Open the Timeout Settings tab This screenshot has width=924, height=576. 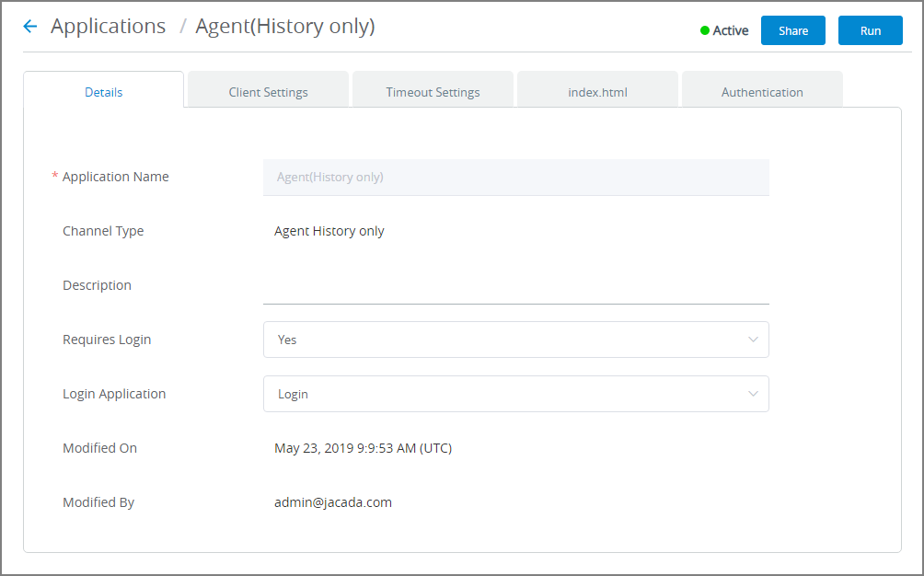click(432, 92)
